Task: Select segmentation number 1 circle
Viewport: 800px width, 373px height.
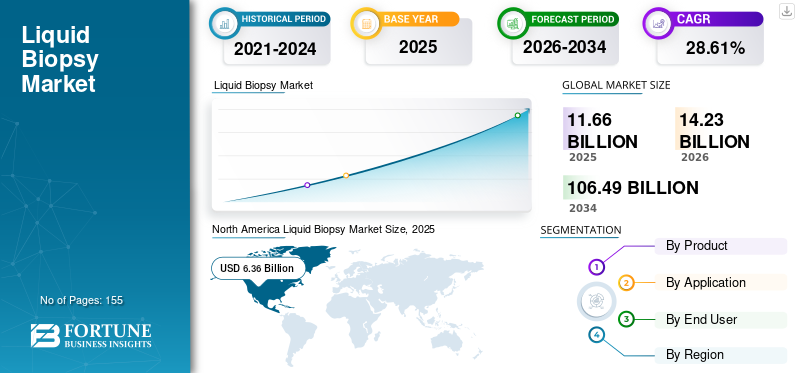Action: [596, 266]
